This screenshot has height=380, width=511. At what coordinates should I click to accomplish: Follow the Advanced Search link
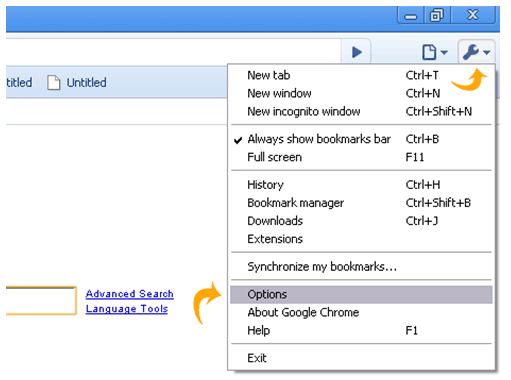(x=130, y=294)
